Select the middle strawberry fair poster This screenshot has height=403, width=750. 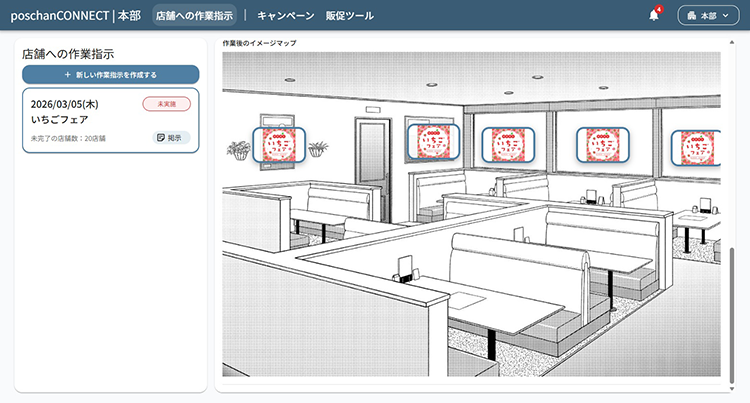pyautogui.click(x=510, y=145)
